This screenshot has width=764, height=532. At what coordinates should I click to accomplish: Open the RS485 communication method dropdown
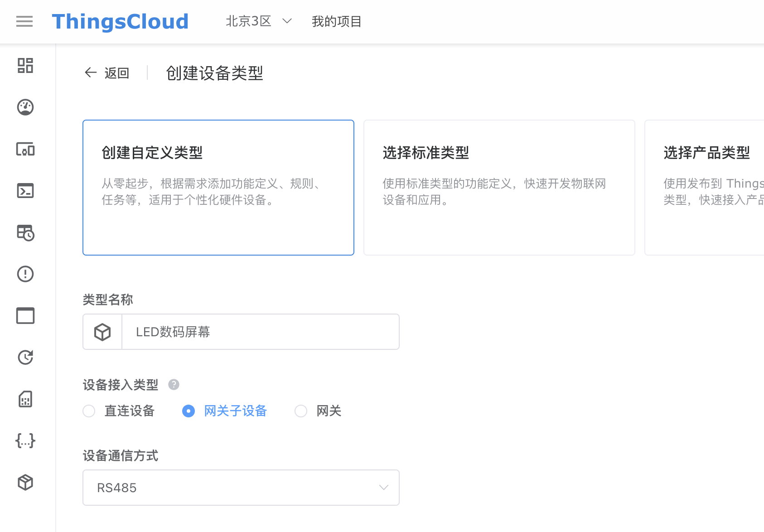(241, 488)
